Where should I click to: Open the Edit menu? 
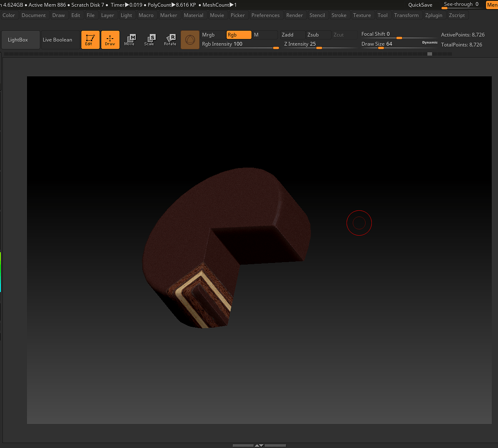click(x=76, y=15)
